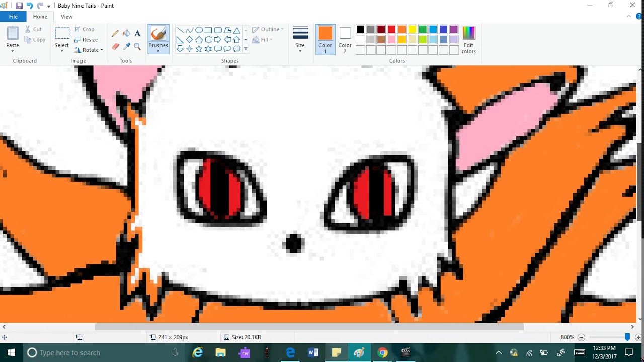Select the Oval shape

[199, 29]
